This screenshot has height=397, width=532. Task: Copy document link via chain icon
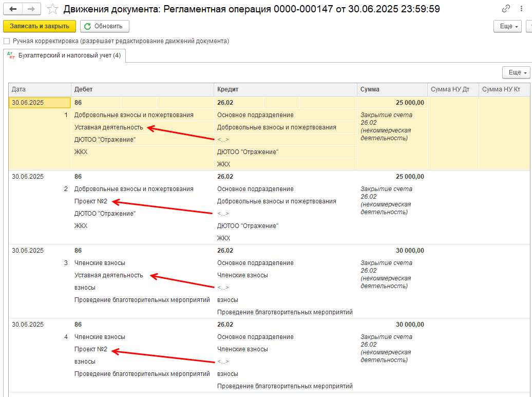coord(506,9)
